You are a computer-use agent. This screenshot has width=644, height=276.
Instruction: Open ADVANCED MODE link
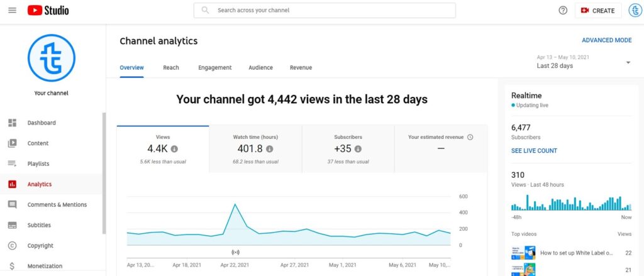coord(606,40)
